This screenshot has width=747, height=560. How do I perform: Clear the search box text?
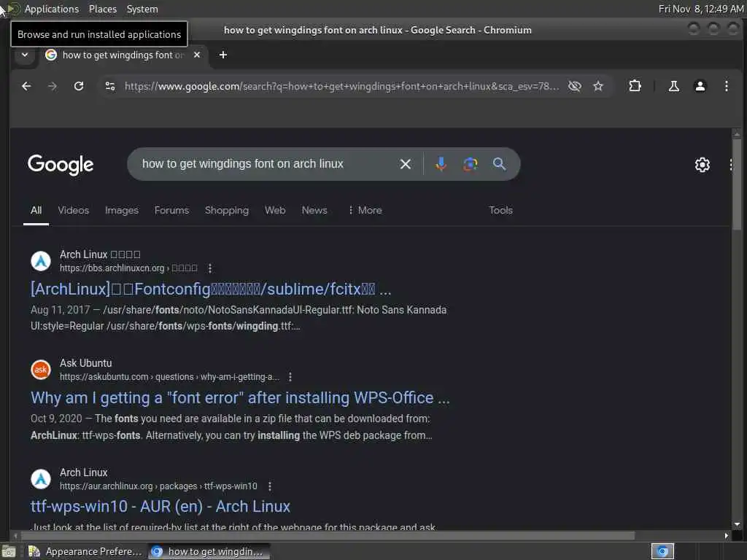[x=406, y=164]
